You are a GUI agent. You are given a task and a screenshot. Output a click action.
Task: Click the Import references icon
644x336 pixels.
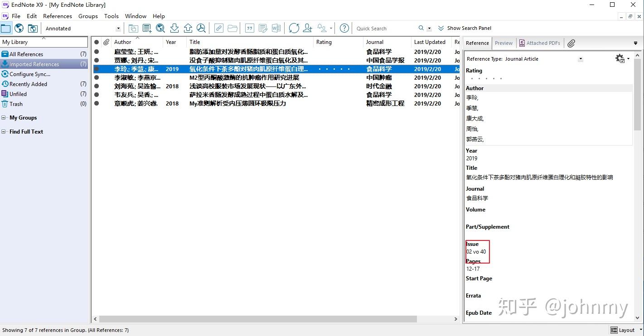click(174, 28)
